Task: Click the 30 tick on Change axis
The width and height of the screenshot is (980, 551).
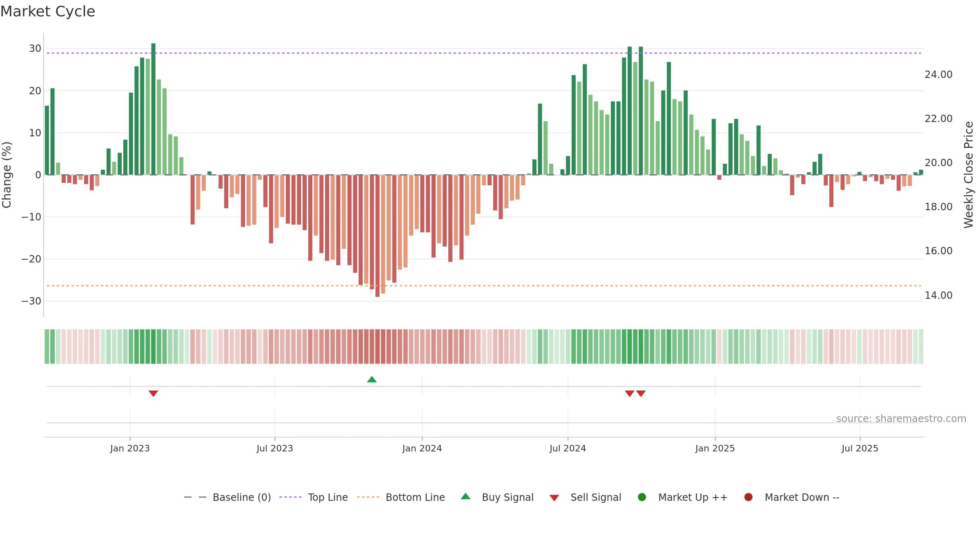Action: click(x=35, y=49)
